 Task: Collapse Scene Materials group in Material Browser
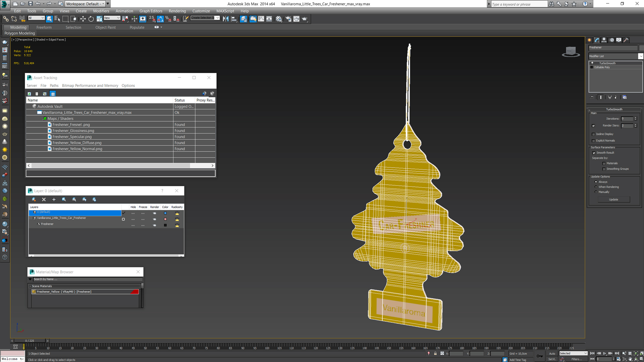coord(30,286)
